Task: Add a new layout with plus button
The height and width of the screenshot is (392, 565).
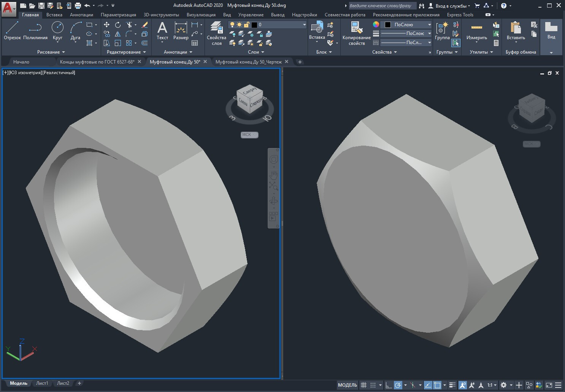Action: (x=79, y=383)
